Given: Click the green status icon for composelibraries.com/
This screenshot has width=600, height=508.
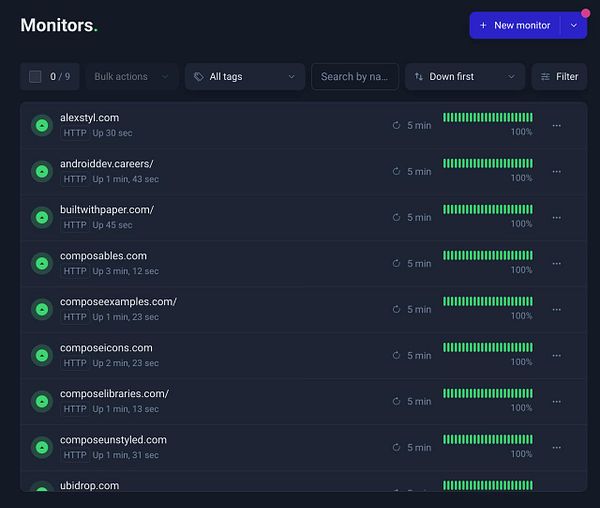Looking at the screenshot, I should [x=42, y=401].
